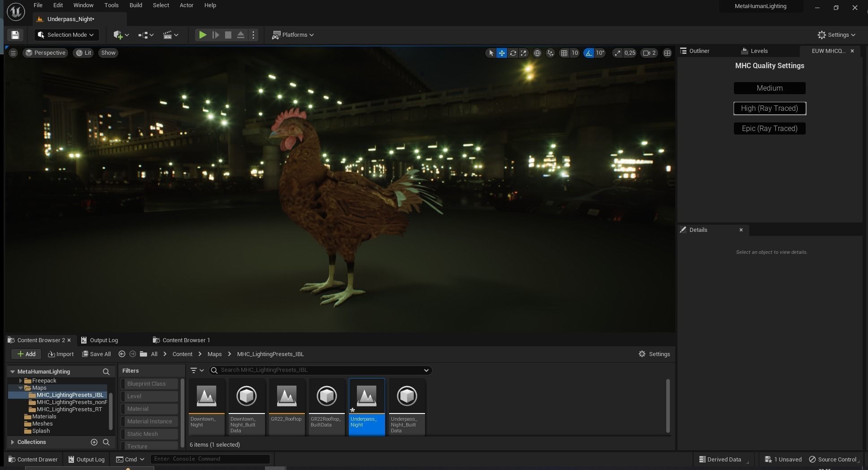
Task: Select Medium quality setting
Action: click(x=769, y=88)
